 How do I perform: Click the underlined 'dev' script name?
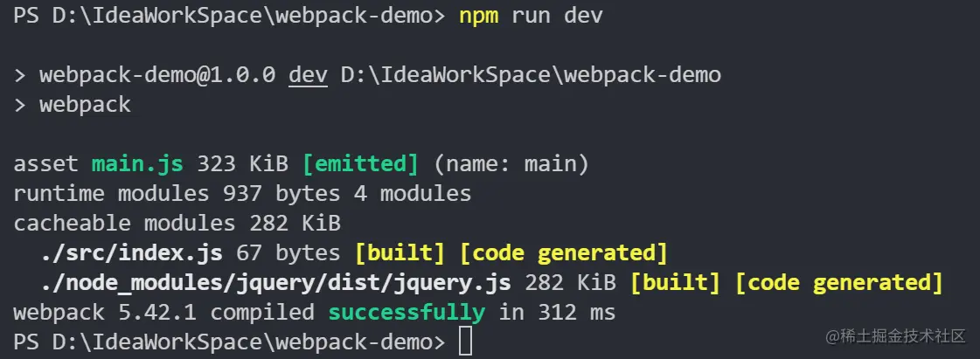[308, 75]
